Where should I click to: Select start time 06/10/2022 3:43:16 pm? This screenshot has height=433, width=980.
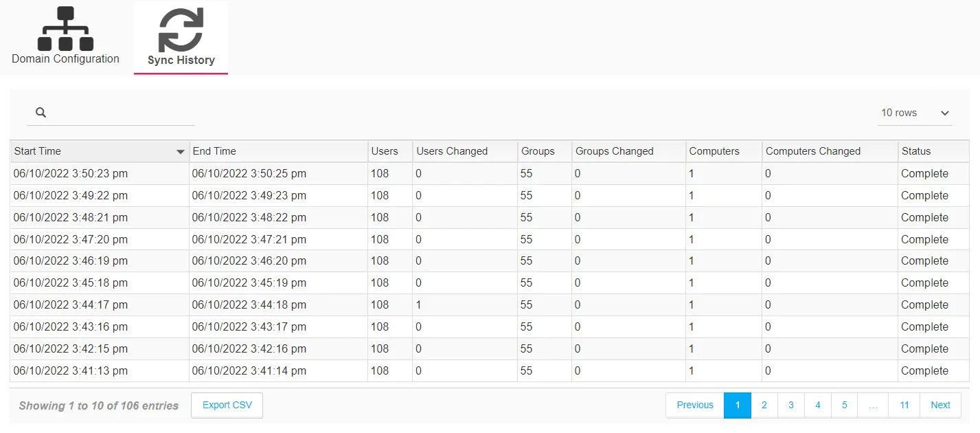71,327
